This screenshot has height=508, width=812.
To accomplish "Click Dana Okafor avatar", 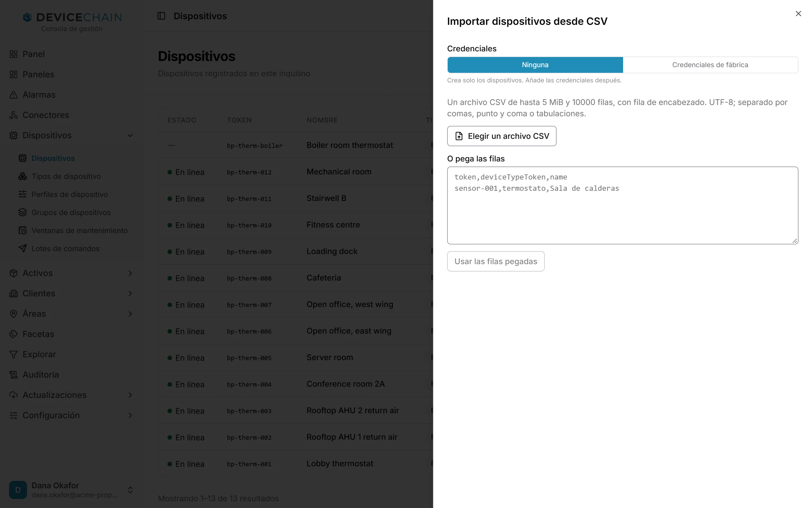I will [x=18, y=490].
